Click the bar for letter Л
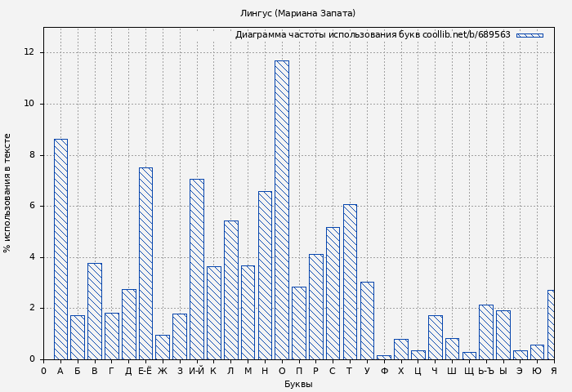The image size is (572, 392). (x=230, y=290)
